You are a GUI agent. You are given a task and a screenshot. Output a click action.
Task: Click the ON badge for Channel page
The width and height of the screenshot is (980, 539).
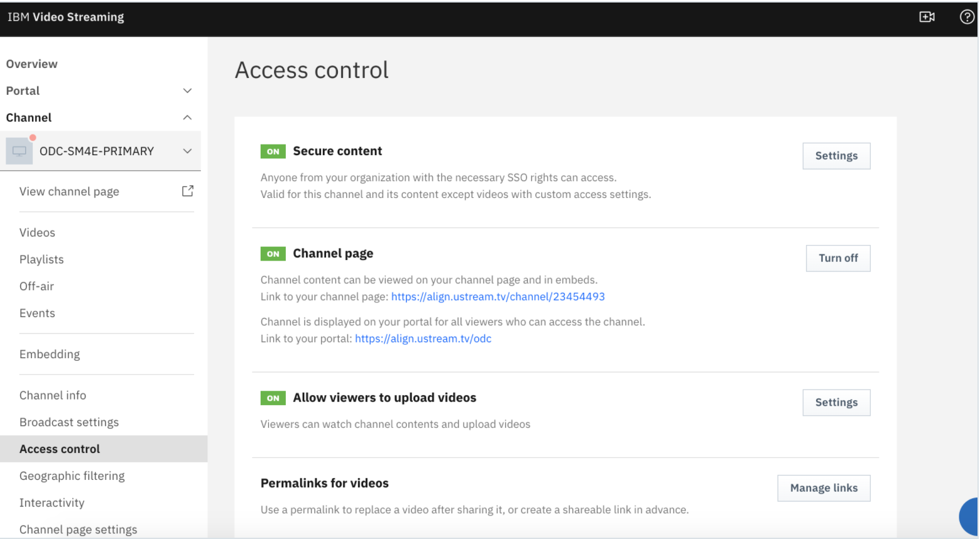[273, 254]
